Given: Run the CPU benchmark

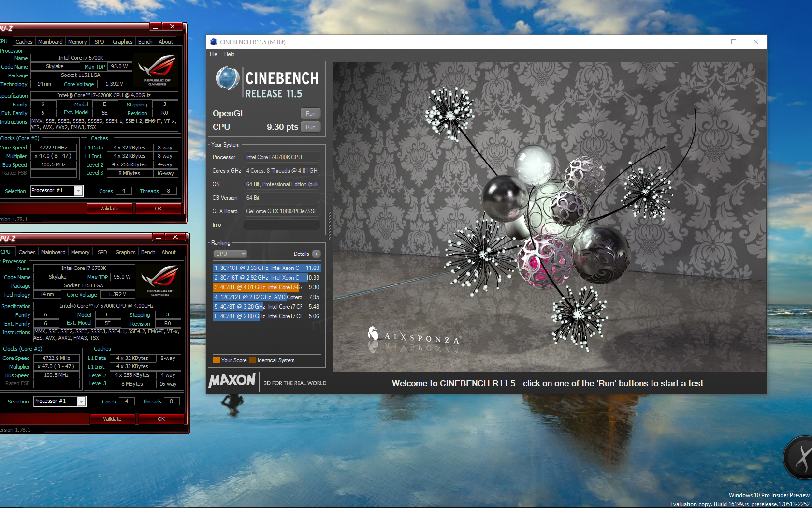Looking at the screenshot, I should pyautogui.click(x=310, y=127).
